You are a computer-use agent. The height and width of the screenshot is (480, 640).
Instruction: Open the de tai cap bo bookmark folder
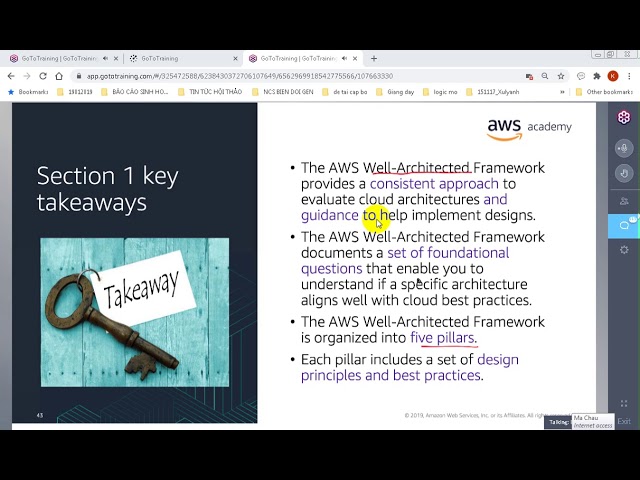pyautogui.click(x=345, y=92)
